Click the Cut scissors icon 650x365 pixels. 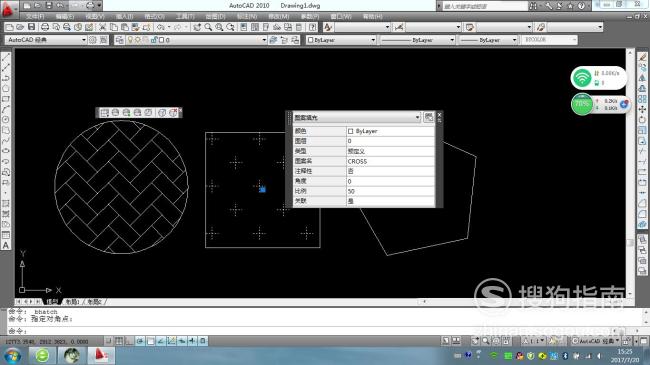[x=102, y=27]
